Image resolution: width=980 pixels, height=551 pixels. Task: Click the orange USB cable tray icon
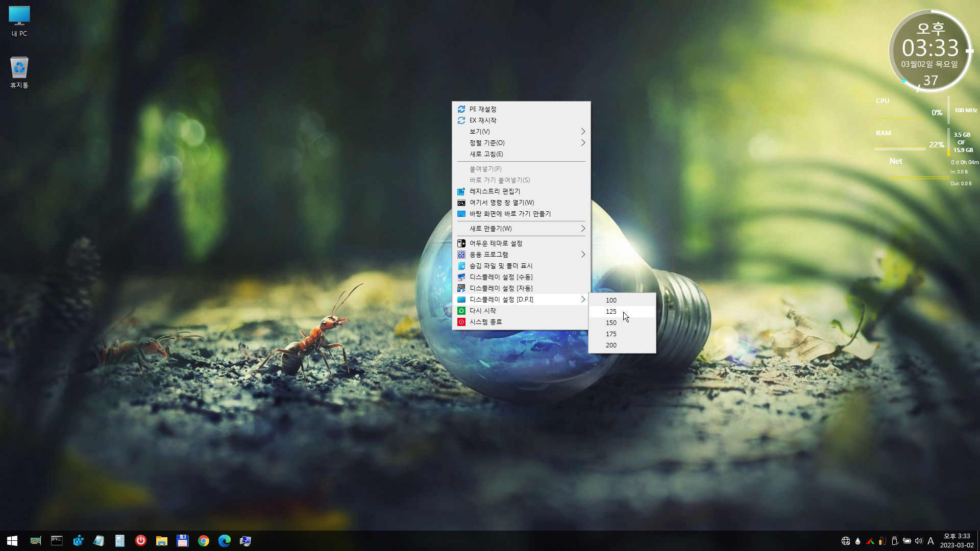point(883,541)
